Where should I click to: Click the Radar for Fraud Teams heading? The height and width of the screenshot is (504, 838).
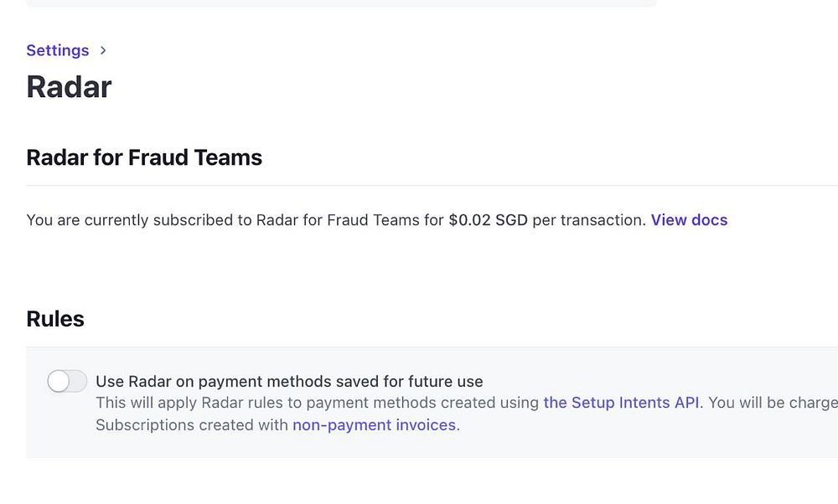[x=144, y=157]
